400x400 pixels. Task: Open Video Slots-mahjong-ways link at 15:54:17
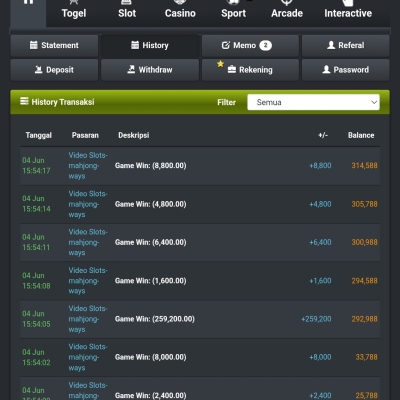pos(88,166)
